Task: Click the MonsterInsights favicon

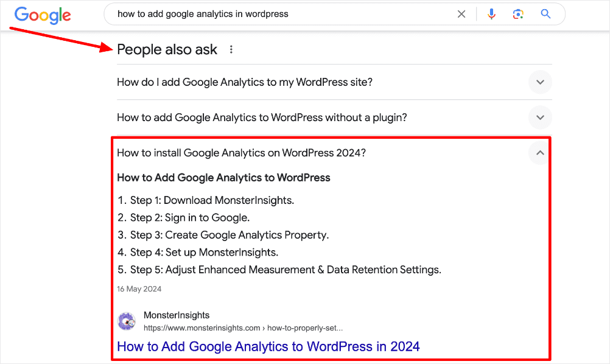Action: pyautogui.click(x=127, y=321)
